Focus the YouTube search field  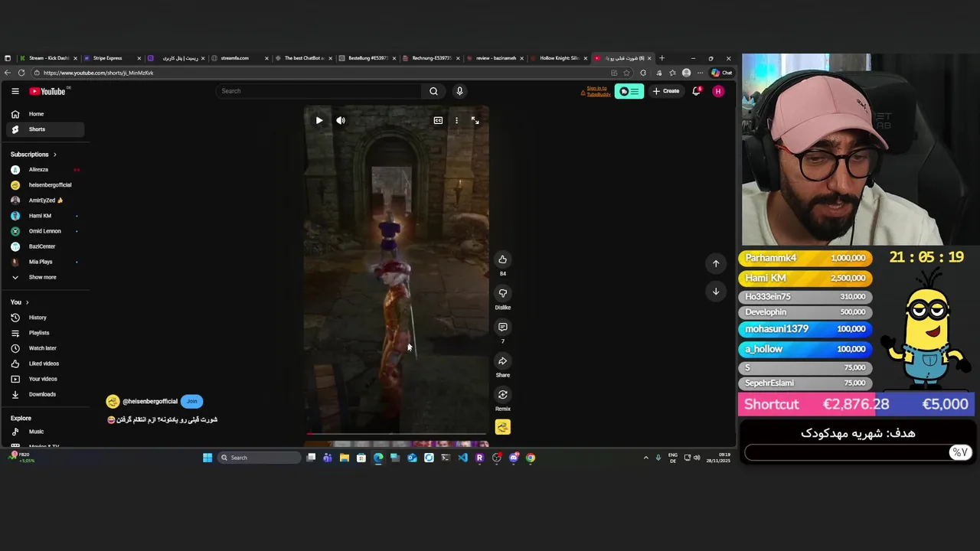tap(318, 91)
